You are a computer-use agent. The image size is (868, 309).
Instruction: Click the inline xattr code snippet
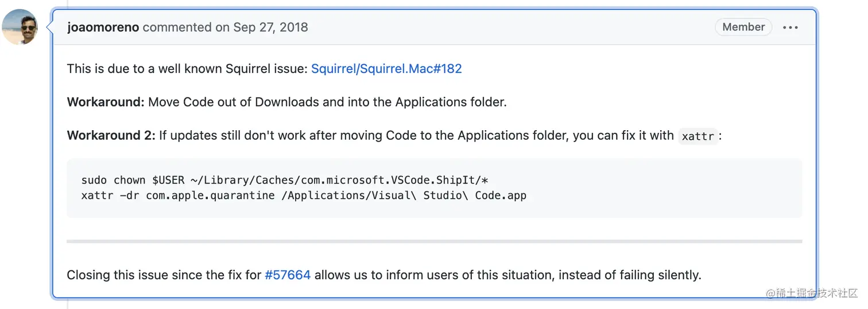pos(697,136)
